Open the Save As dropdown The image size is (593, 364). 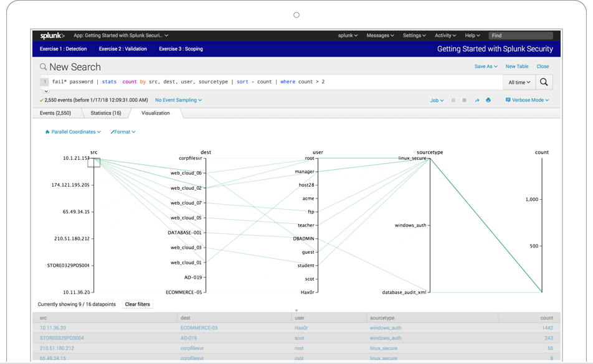[x=486, y=67]
